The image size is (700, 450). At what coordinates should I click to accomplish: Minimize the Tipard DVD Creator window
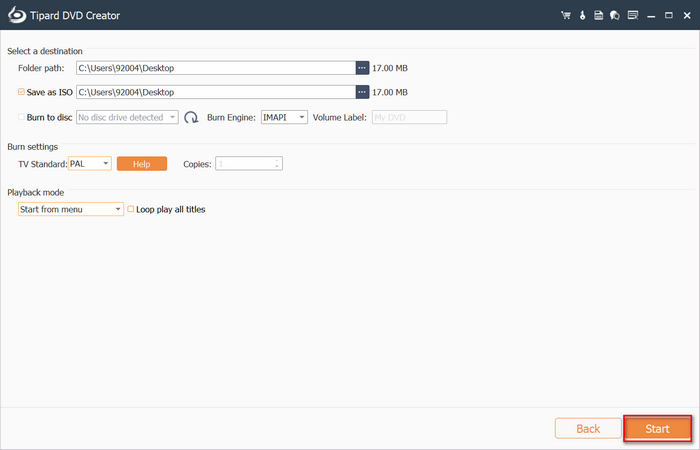click(x=651, y=16)
